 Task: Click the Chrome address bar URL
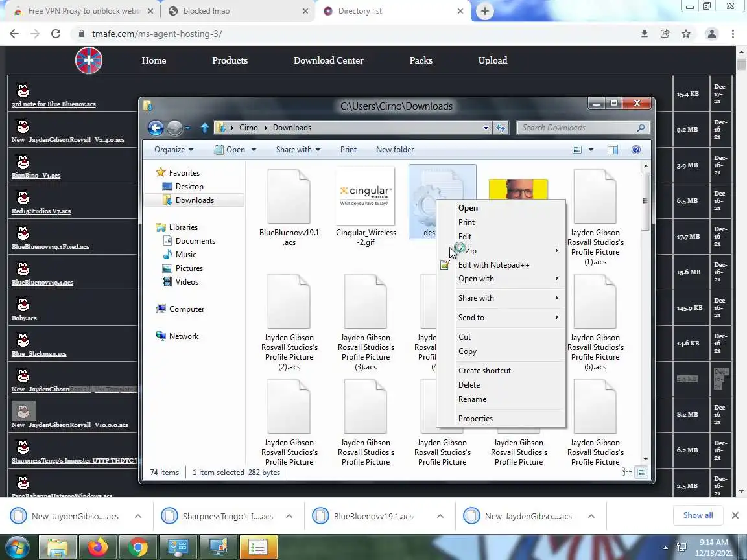(x=157, y=34)
